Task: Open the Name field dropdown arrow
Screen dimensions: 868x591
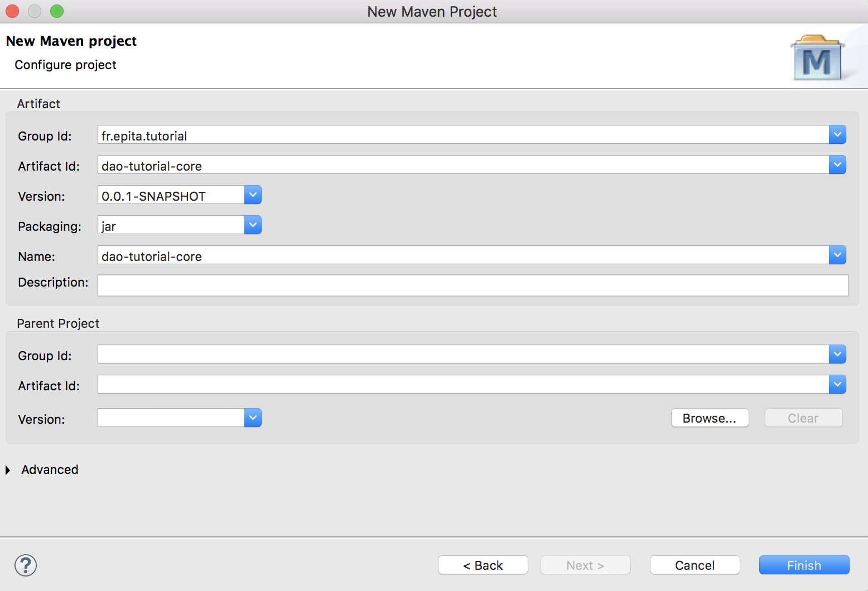Action: click(837, 255)
